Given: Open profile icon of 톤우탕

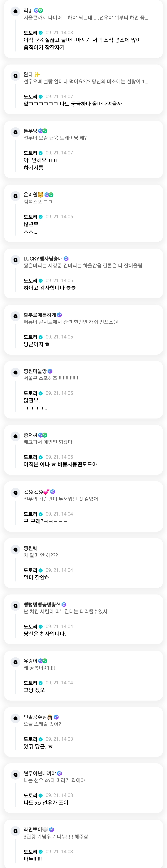Looking at the screenshot, I should (x=15, y=132).
